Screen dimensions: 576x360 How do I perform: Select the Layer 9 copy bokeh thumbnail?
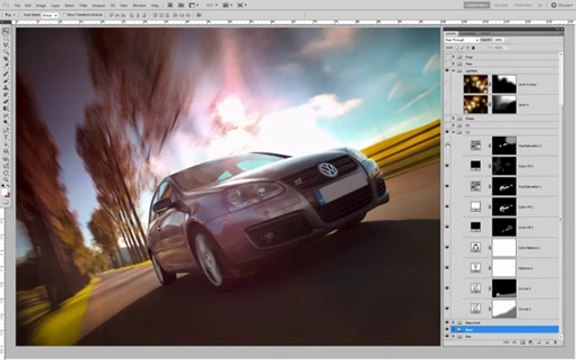pos(476,84)
